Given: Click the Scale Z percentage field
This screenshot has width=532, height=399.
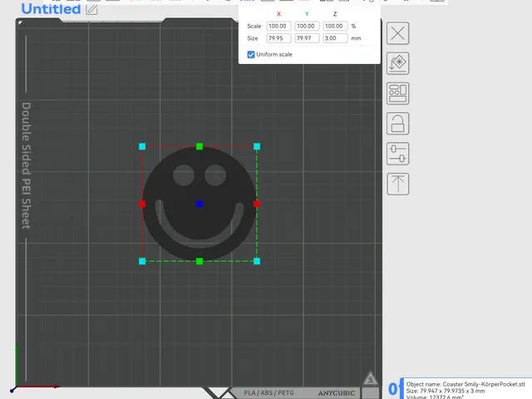Looking at the screenshot, I should click(335, 26).
